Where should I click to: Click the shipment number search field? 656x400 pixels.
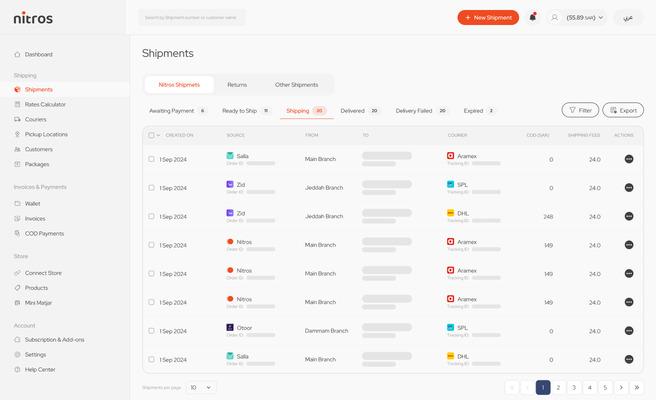190,17
